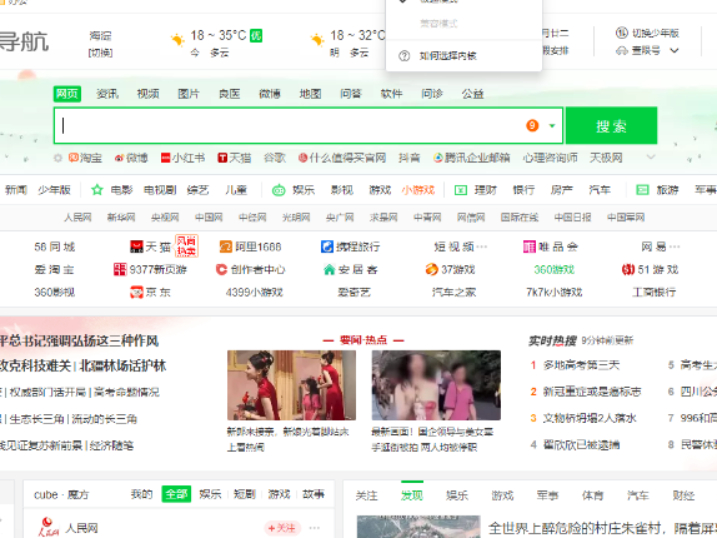Click the green 搜索 search button
Viewport: 717px width, 538px height.
tap(611, 126)
